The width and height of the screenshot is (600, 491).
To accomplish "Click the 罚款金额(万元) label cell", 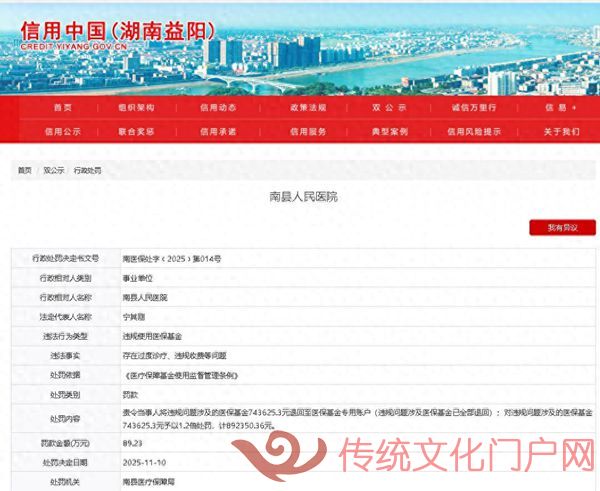I will (x=65, y=443).
